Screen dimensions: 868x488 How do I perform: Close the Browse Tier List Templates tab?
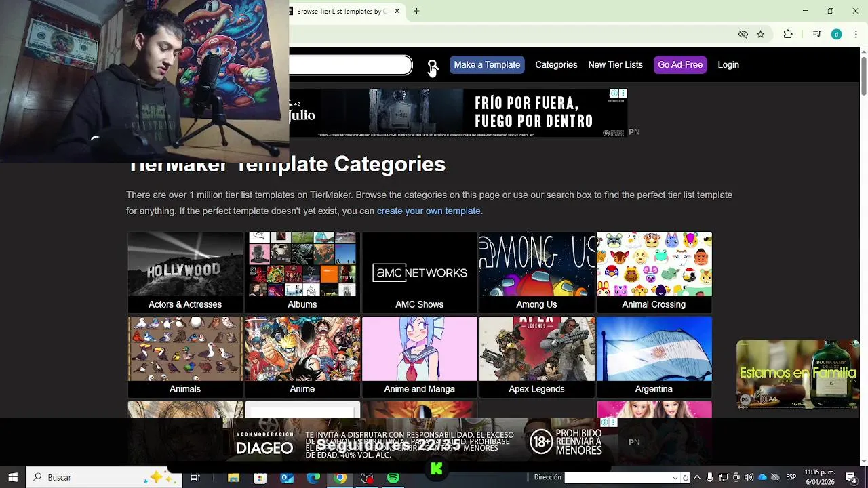point(397,11)
